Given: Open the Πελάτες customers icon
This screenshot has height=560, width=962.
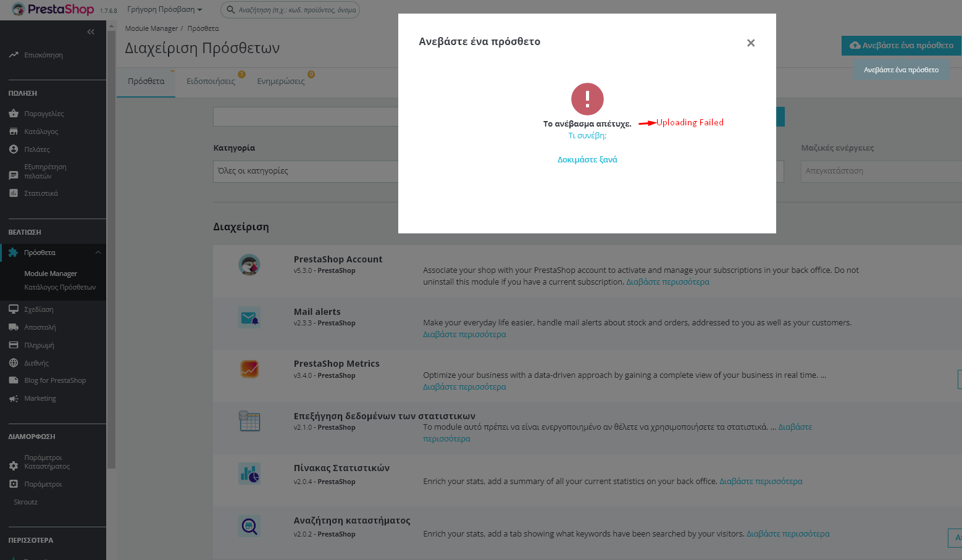Looking at the screenshot, I should pos(14,149).
